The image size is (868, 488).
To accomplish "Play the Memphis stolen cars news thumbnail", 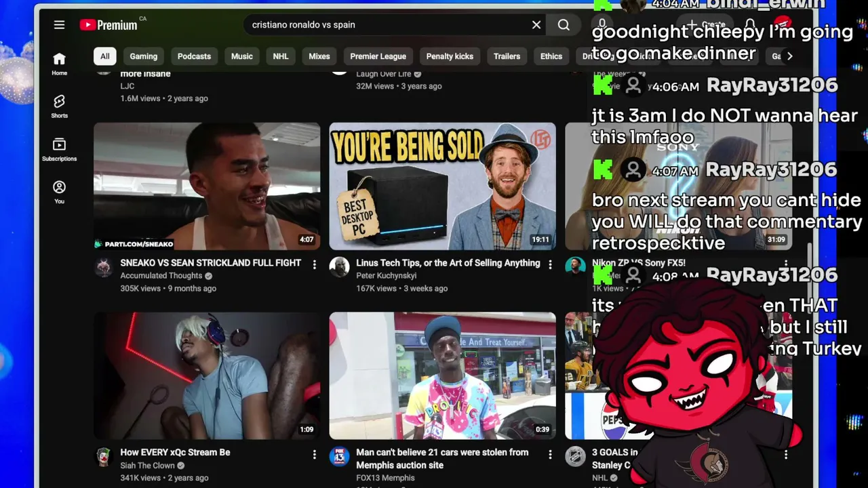I will pyautogui.click(x=442, y=376).
